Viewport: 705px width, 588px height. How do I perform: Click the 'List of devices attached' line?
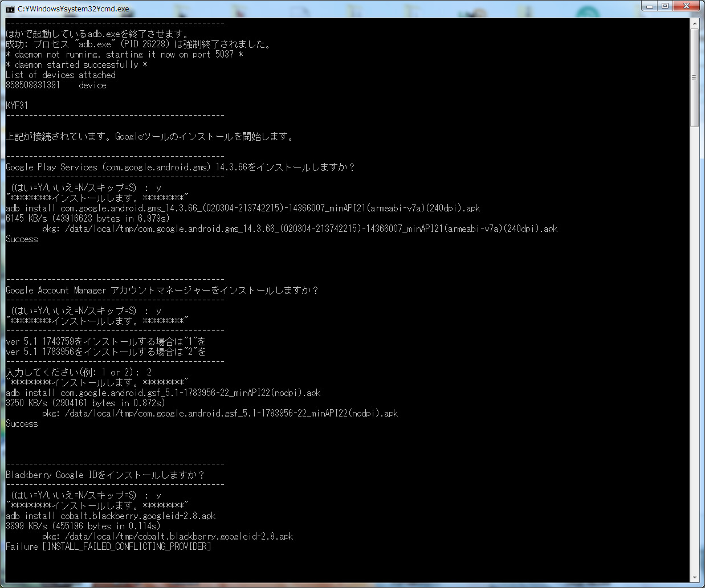click(x=60, y=75)
